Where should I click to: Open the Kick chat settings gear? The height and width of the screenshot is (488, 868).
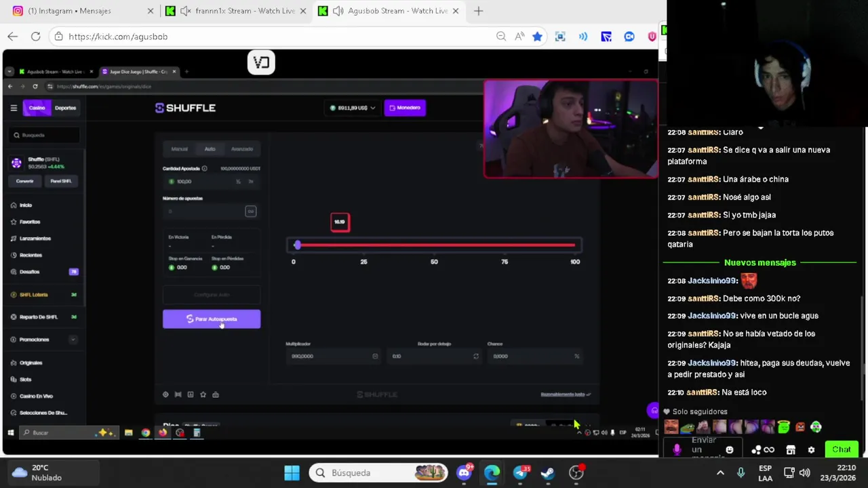point(811,449)
